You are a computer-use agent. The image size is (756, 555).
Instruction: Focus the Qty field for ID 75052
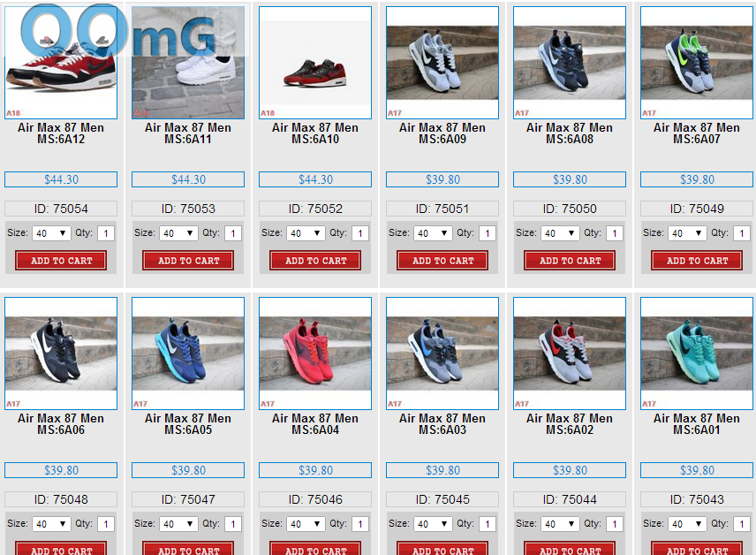pyautogui.click(x=360, y=233)
